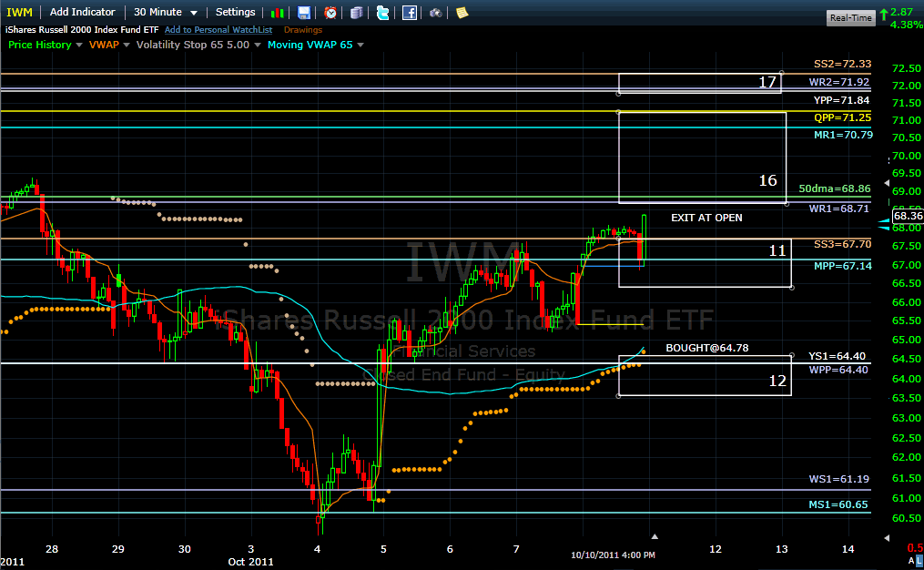
Task: Click the cyan arrow markers beside 68.00
Action: pos(885,224)
